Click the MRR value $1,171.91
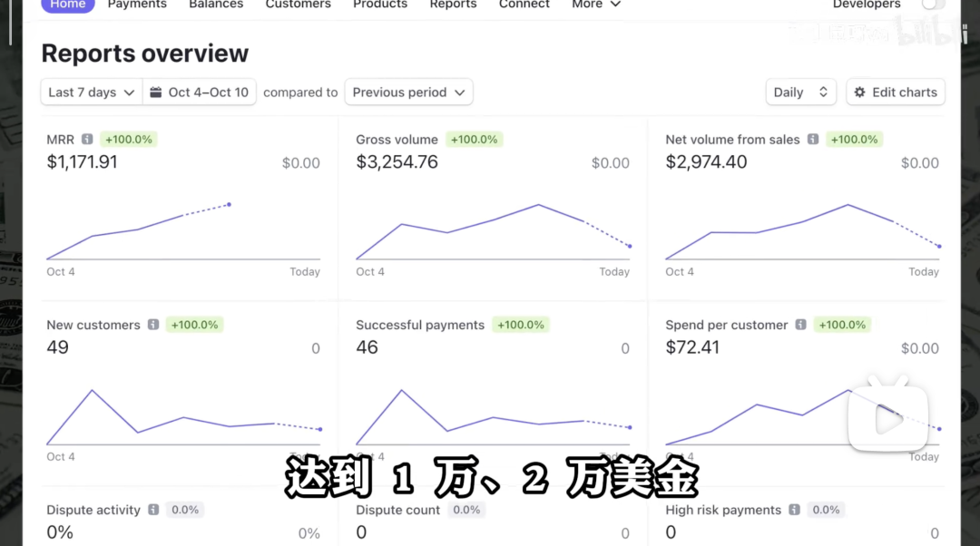Image resolution: width=980 pixels, height=546 pixels. 82,161
